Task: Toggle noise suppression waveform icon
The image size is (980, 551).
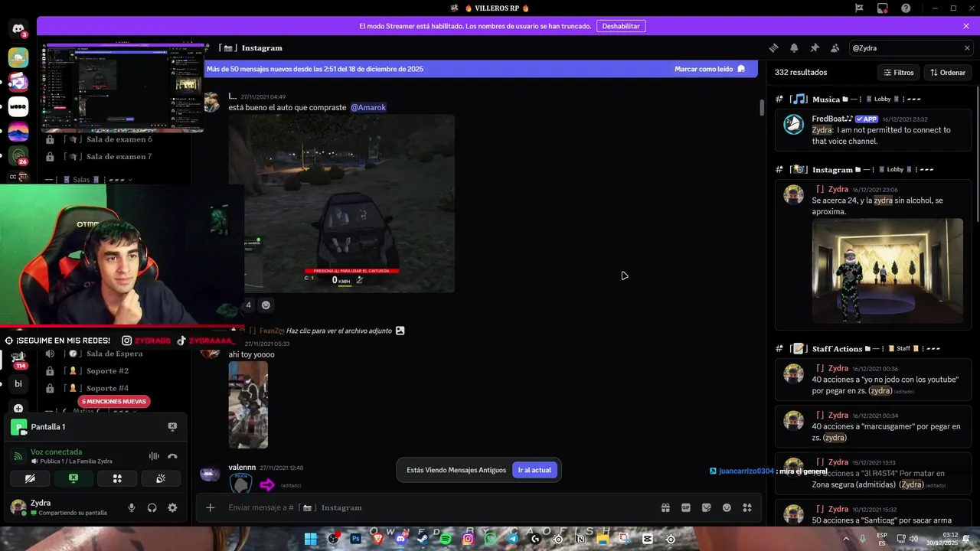Action: pyautogui.click(x=154, y=456)
